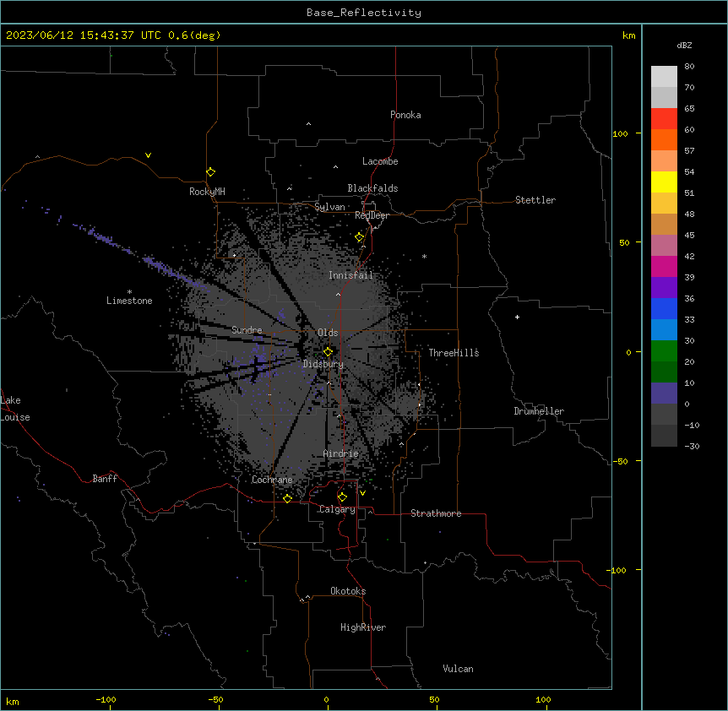Image resolution: width=728 pixels, height=711 pixels.
Task: Click the km unit label at top right
Action: (629, 35)
